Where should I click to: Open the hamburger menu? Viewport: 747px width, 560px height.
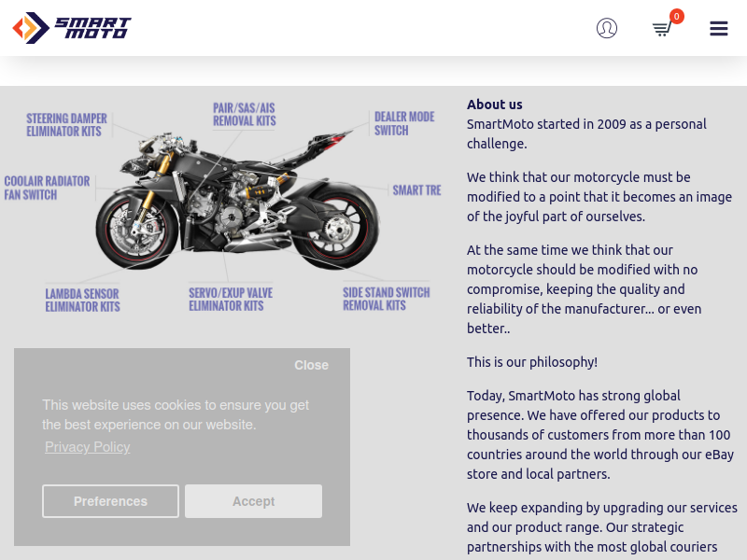(x=718, y=28)
